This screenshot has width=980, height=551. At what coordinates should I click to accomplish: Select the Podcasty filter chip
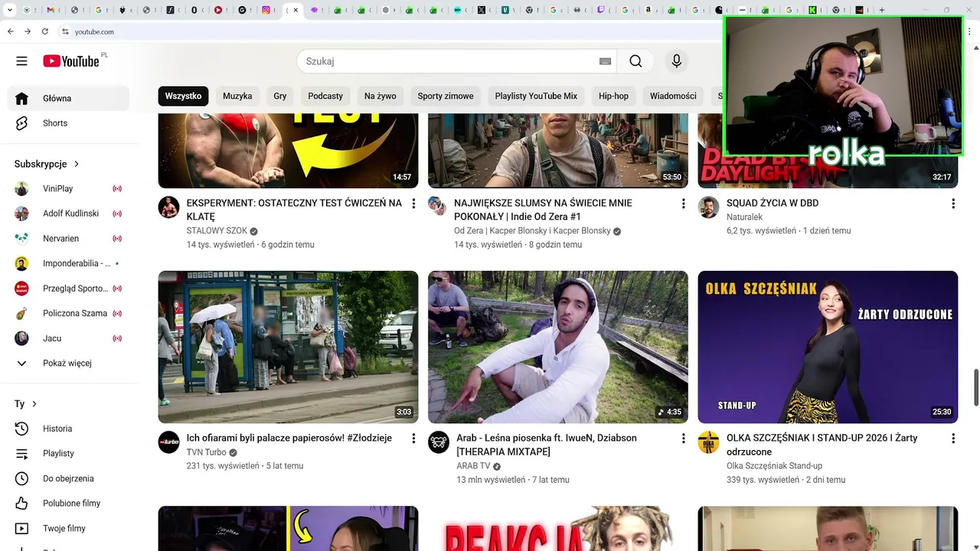[x=325, y=96]
